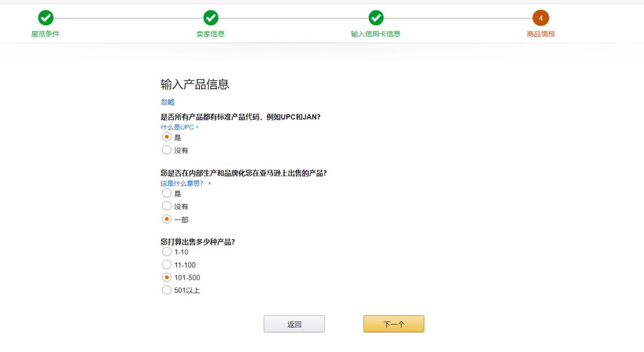
Task: Select 没有 for the UPC product code question
Action: coord(167,150)
